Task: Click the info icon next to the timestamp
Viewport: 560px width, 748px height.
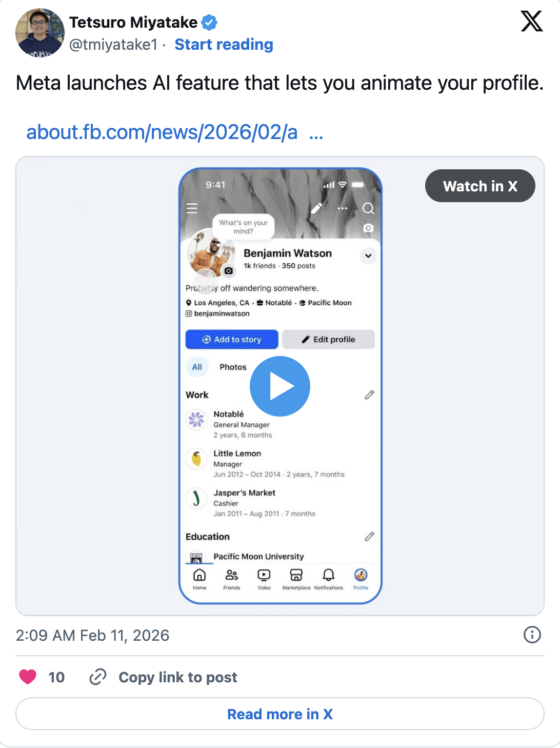Action: point(531,635)
